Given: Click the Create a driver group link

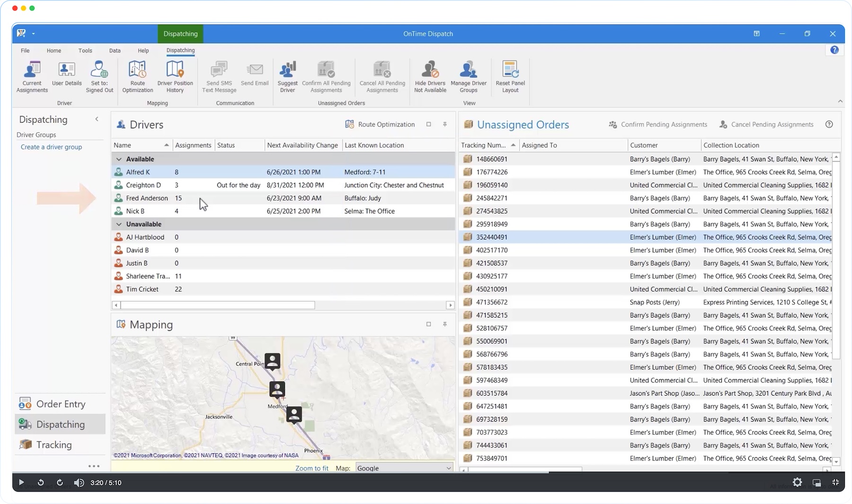Looking at the screenshot, I should 51,147.
